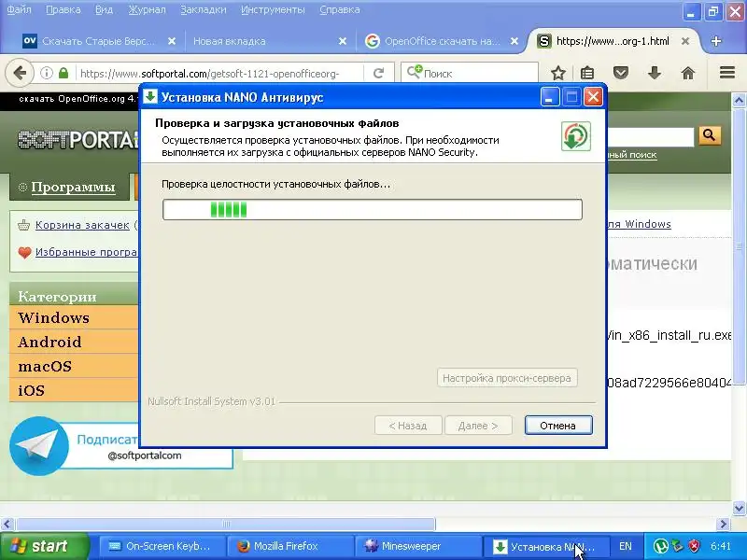The image size is (747, 560).
Task: Go to Firefox home page icon
Action: click(688, 74)
